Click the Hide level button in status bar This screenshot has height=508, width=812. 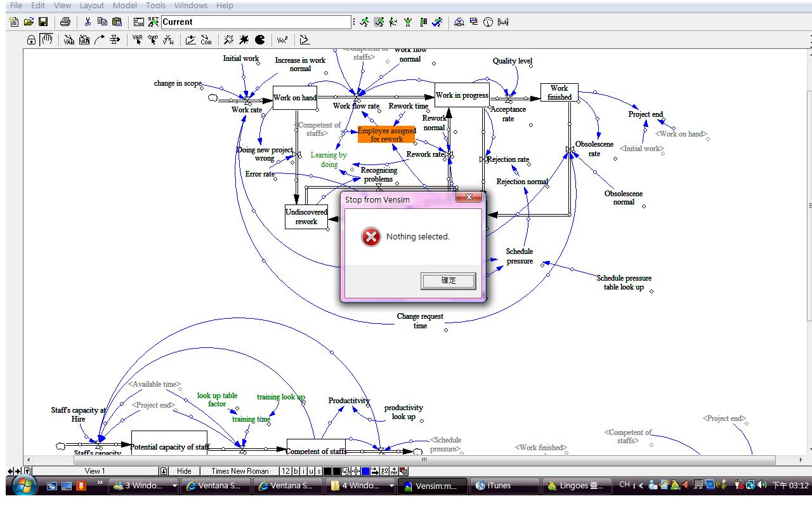coord(184,471)
